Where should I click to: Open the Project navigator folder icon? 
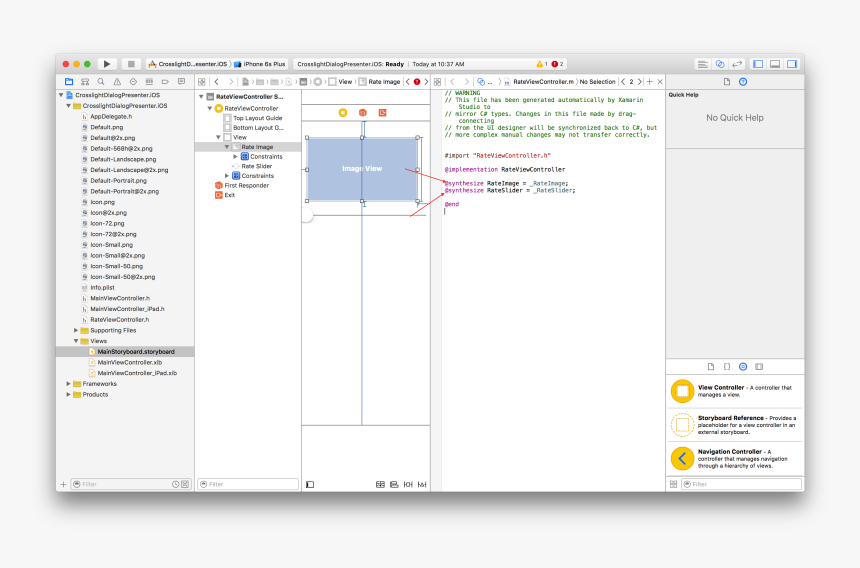[69, 82]
